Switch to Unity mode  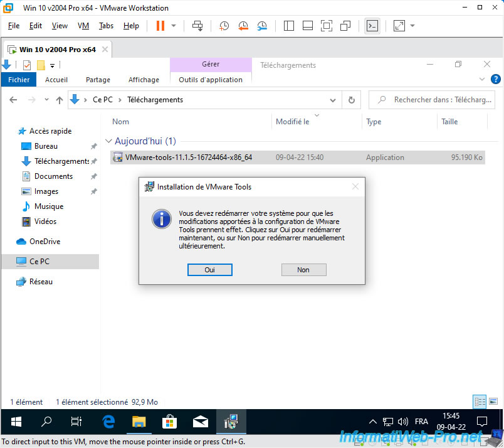pos(345,26)
